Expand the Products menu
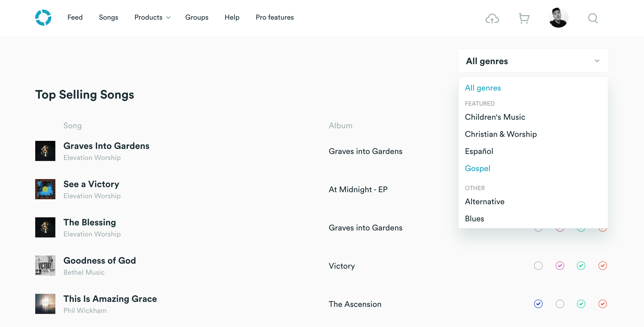 [152, 17]
